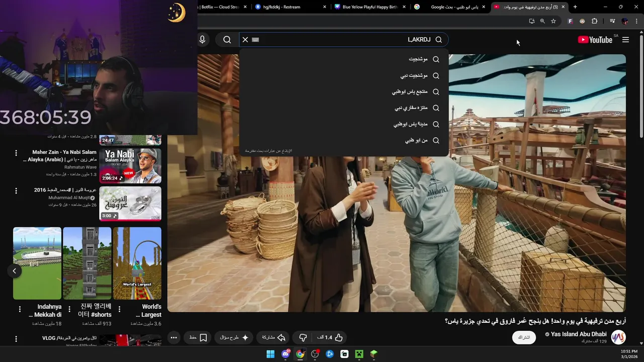Switch to the Google ياس ابو ظبي tab

449,7
